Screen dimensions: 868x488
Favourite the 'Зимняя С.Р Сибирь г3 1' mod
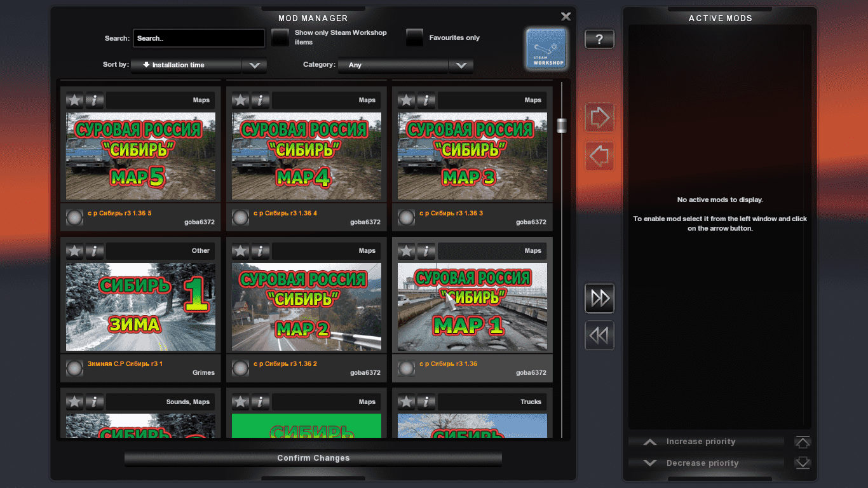pos(75,250)
